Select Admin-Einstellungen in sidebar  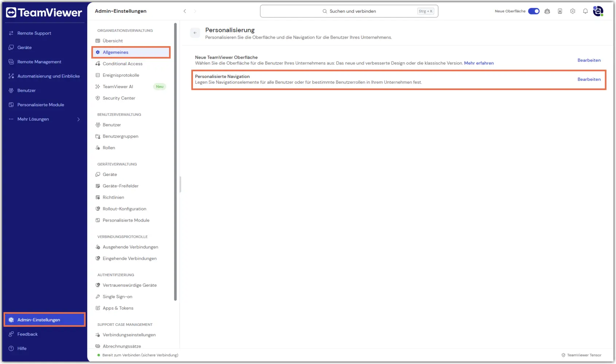coord(44,320)
